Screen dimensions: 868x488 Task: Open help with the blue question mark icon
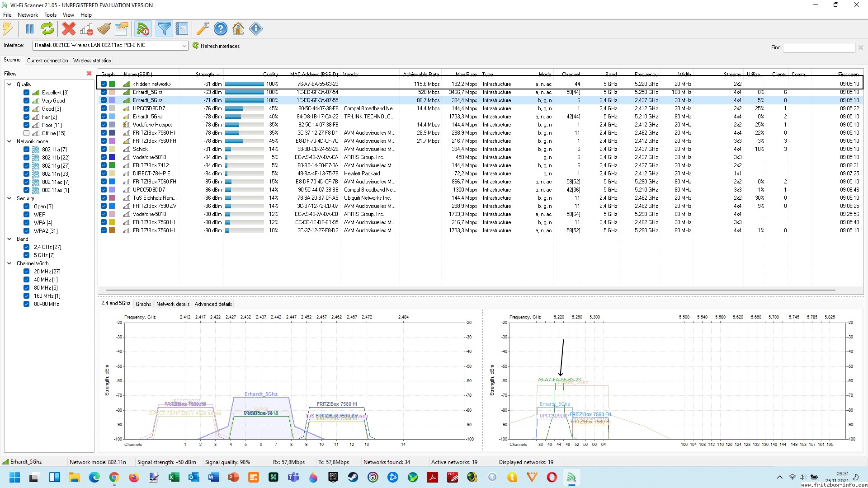[x=221, y=29]
